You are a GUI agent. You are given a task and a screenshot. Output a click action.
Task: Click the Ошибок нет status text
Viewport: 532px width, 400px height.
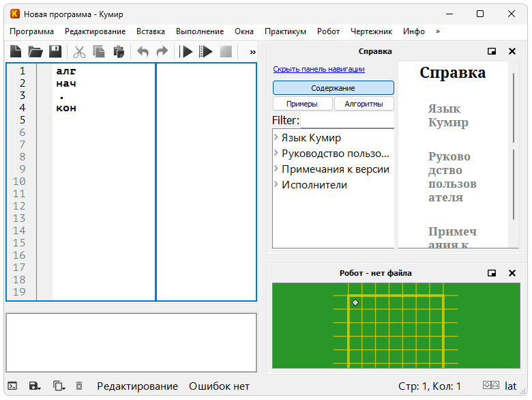coord(219,386)
